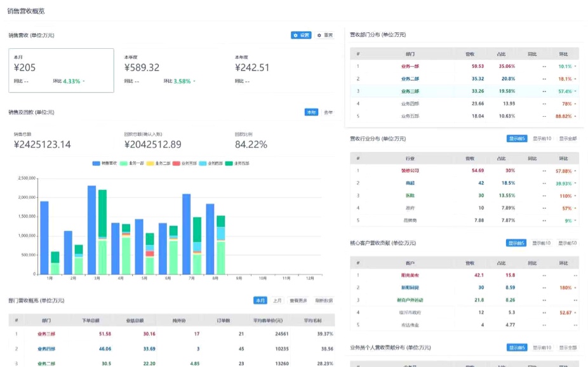Switch sales chart to 去年
The width and height of the screenshot is (588, 367).
coord(328,112)
